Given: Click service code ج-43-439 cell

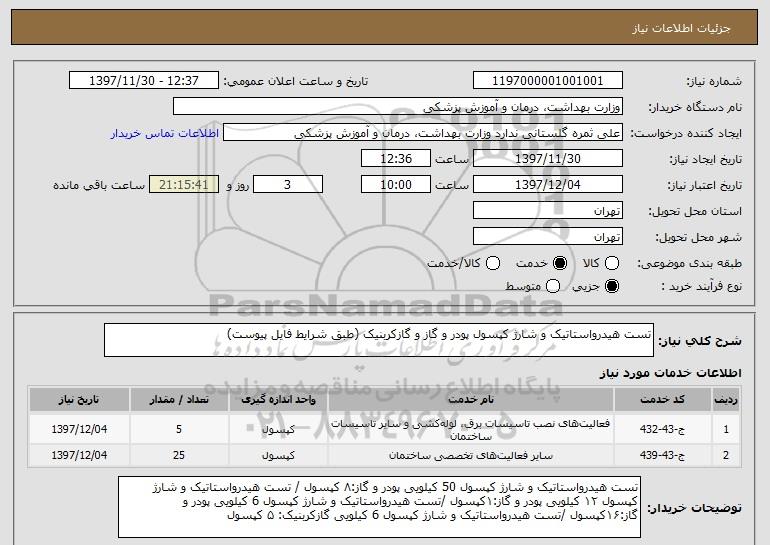Looking at the screenshot, I should (662, 456).
